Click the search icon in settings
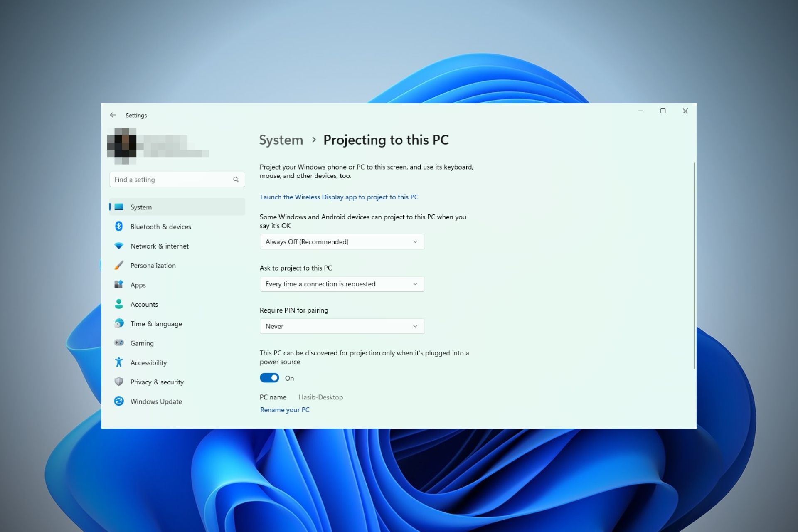This screenshot has height=532, width=798. tap(236, 179)
